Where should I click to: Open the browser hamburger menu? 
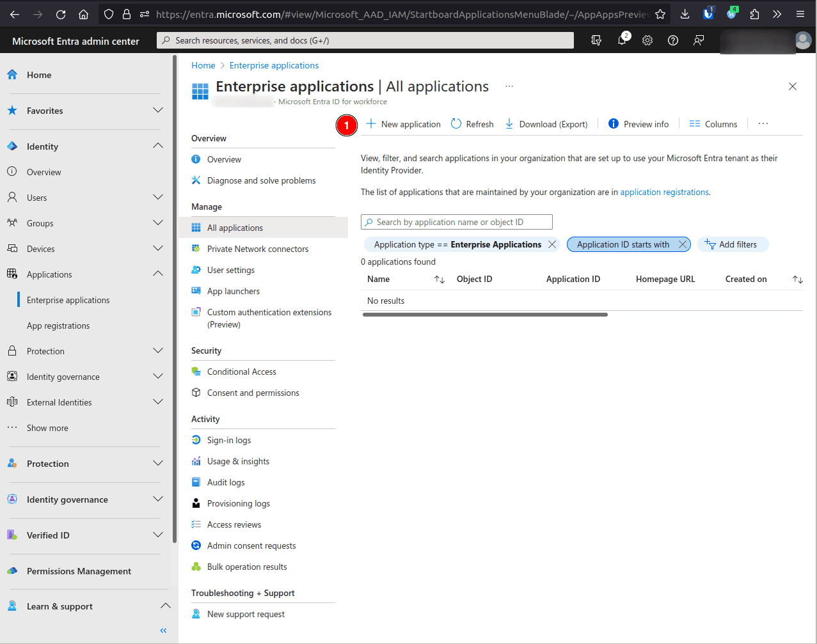tap(800, 14)
